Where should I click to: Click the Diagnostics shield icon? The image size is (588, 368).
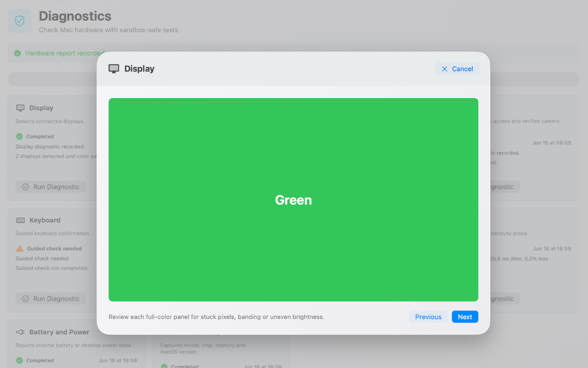coord(20,21)
